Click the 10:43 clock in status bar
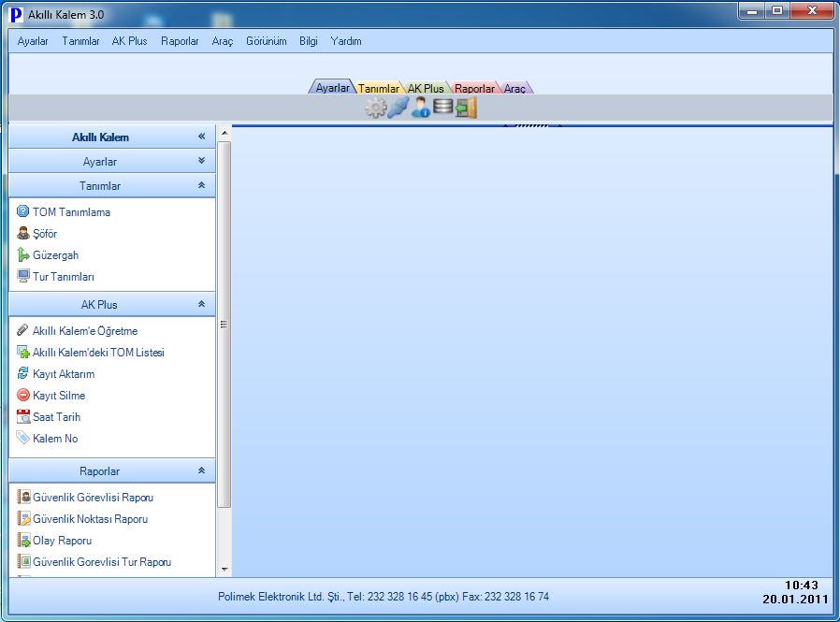 [x=802, y=585]
